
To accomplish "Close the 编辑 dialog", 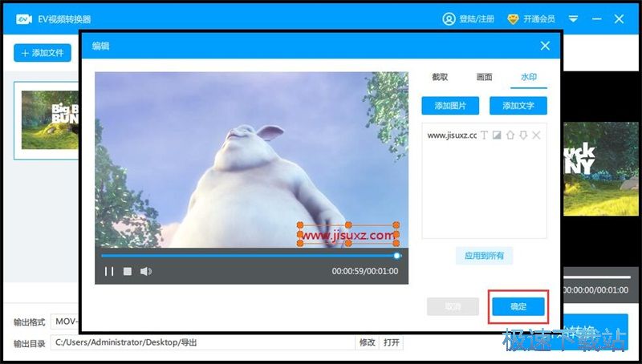I will [545, 46].
